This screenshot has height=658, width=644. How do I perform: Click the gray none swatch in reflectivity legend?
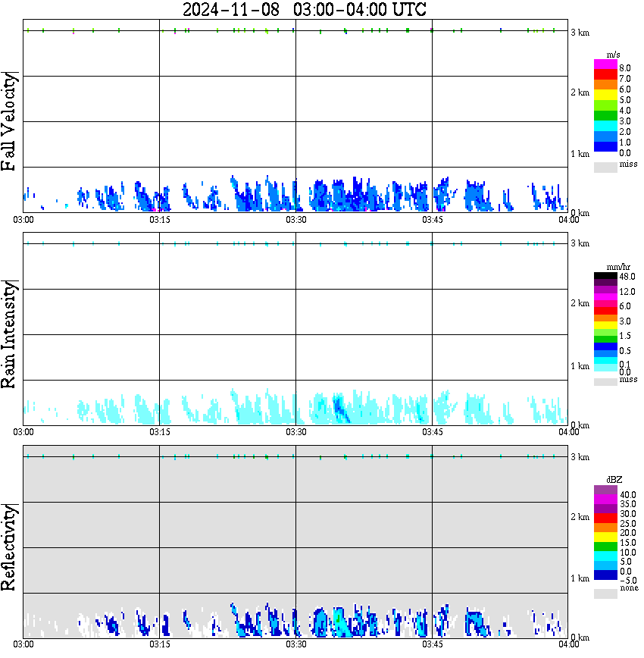pos(605,594)
